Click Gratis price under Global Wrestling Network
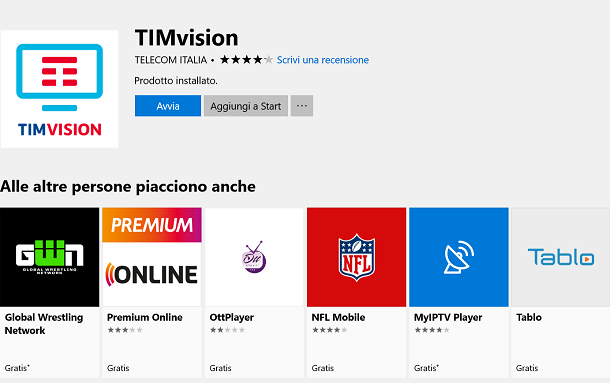The width and height of the screenshot is (610, 383). point(17,368)
